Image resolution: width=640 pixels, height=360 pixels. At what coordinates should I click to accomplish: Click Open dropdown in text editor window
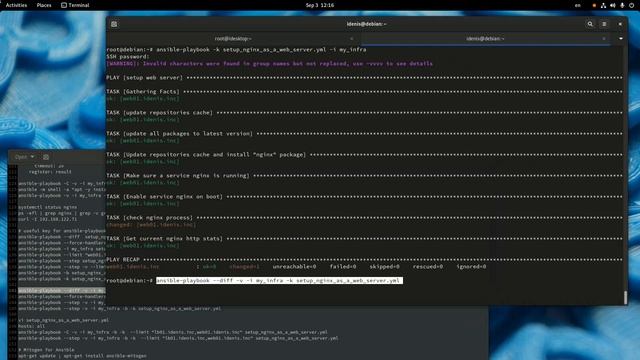24,157
